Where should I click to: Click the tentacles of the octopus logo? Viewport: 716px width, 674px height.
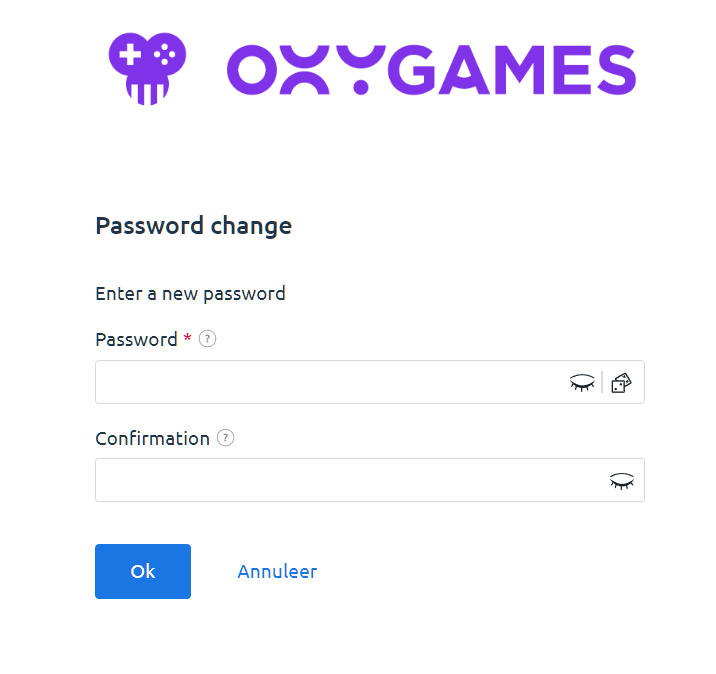point(148,92)
